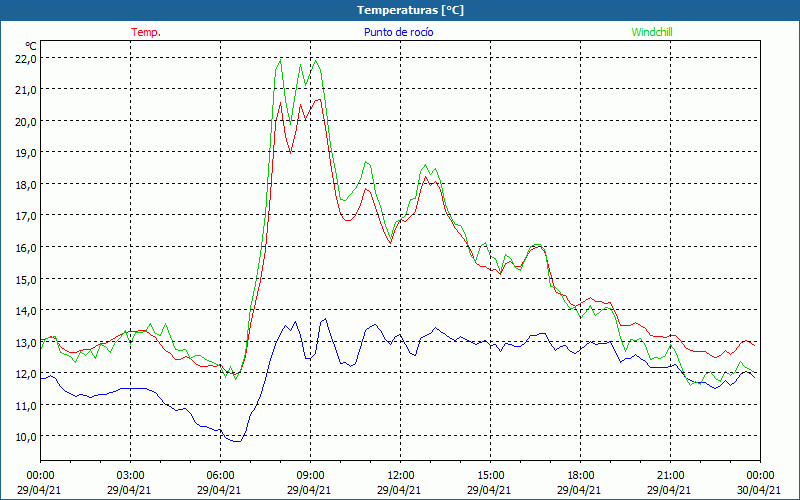Click the 10,0 y-axis value
The width and height of the screenshot is (800, 500).
coord(27,437)
